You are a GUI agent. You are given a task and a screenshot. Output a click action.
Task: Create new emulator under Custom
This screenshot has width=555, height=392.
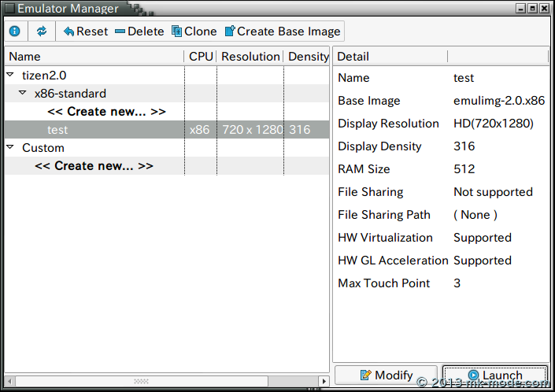94,166
